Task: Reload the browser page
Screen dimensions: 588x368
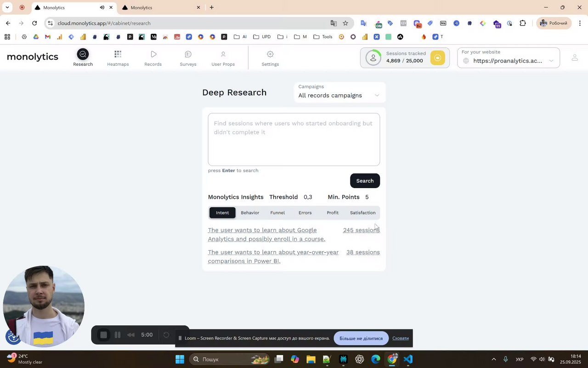Action: (34, 23)
